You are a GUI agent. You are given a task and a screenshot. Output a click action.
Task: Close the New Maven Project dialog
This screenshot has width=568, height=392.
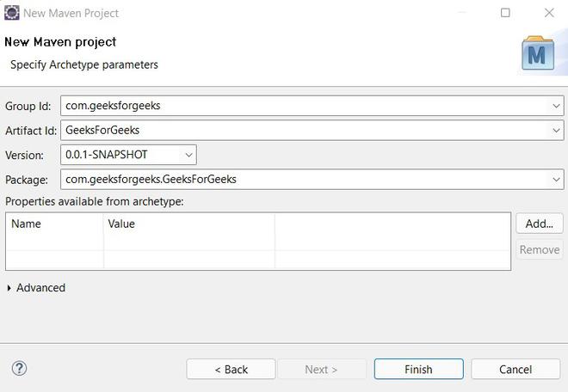point(549,13)
